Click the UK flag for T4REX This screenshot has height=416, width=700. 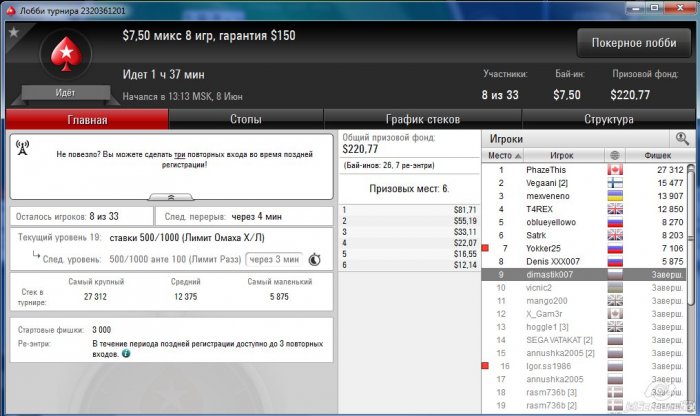click(615, 209)
